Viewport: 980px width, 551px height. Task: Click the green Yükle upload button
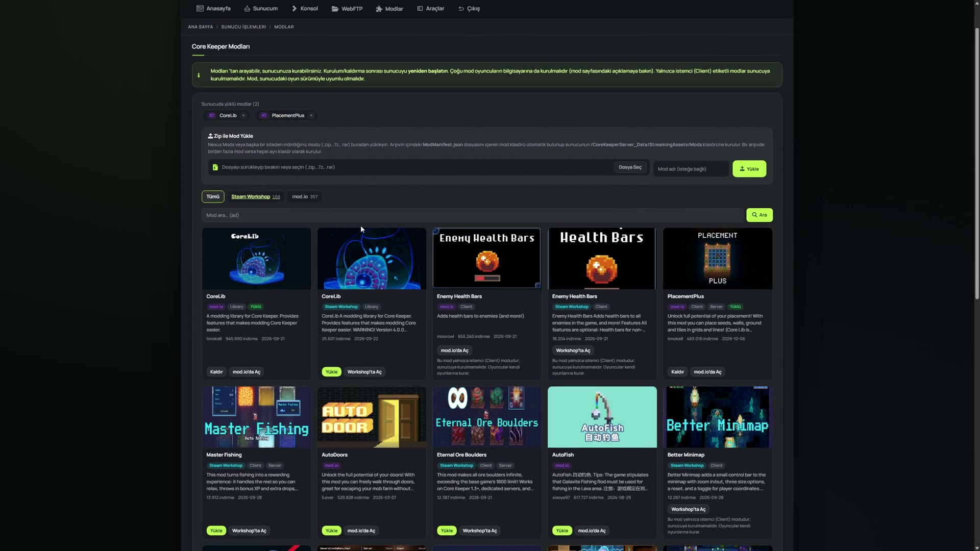749,169
